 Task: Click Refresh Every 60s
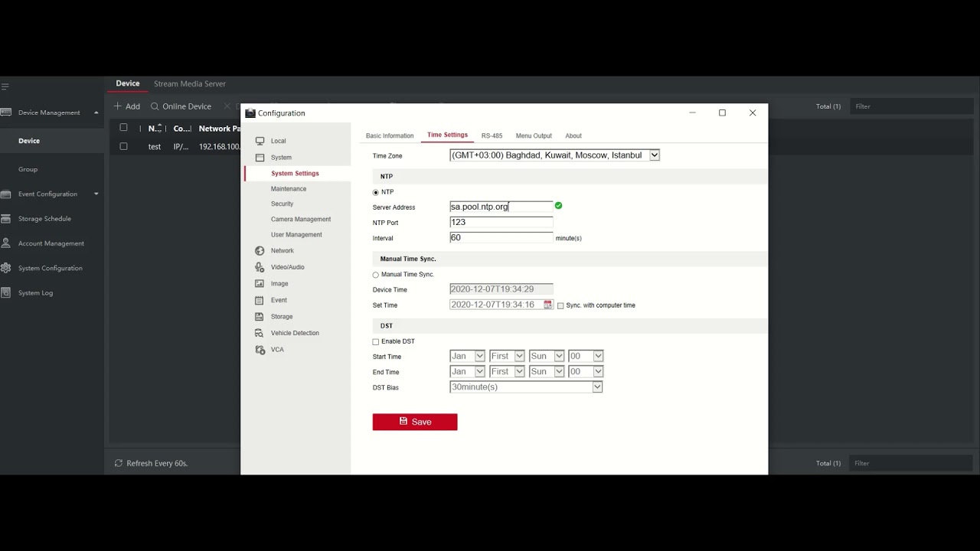[151, 463]
